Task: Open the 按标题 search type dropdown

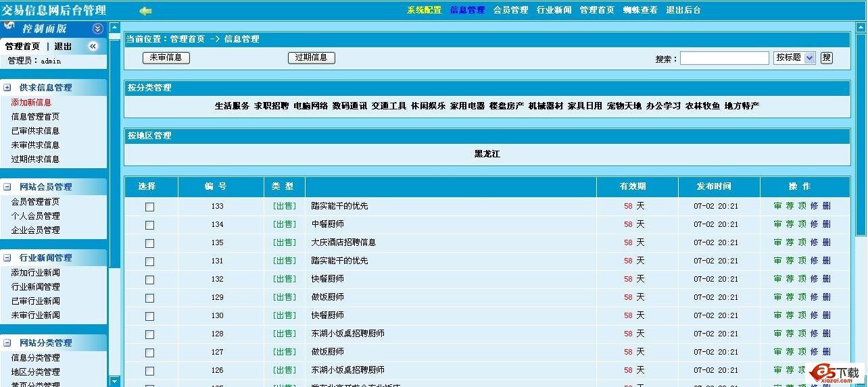Action: coord(794,58)
